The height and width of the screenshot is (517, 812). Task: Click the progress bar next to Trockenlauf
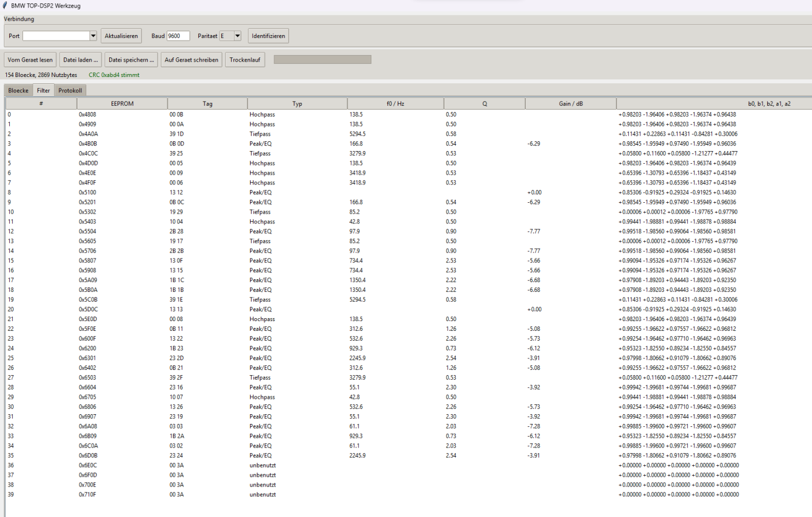[322, 59]
